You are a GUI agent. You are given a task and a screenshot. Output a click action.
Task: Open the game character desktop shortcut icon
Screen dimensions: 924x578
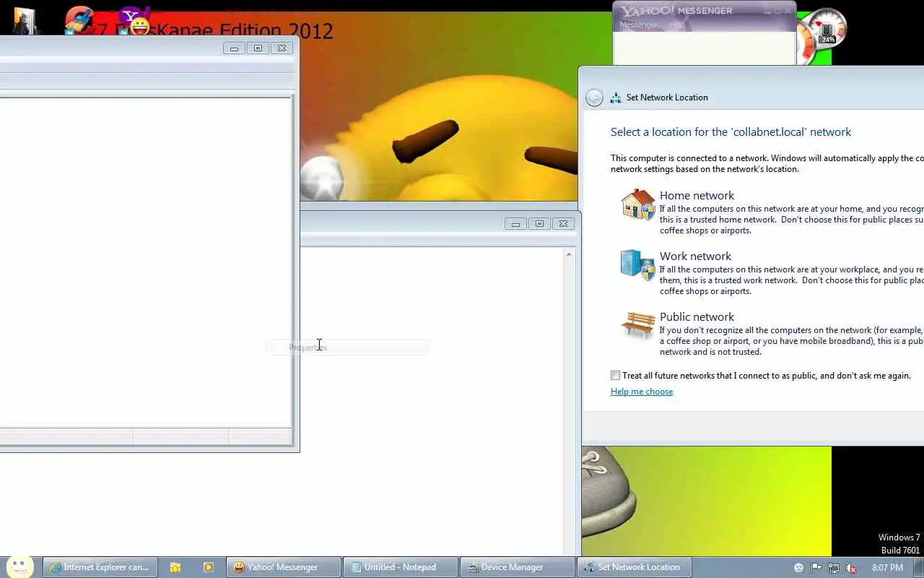tap(24, 20)
